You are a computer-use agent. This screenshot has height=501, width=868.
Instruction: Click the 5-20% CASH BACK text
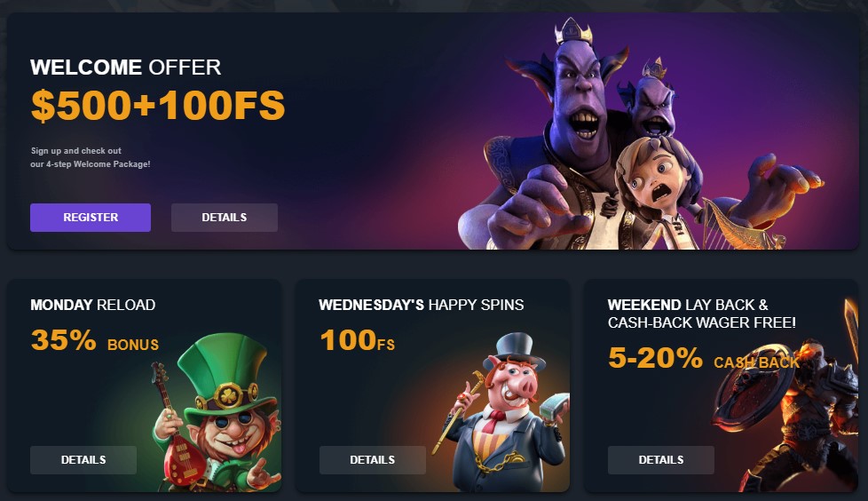tap(704, 358)
